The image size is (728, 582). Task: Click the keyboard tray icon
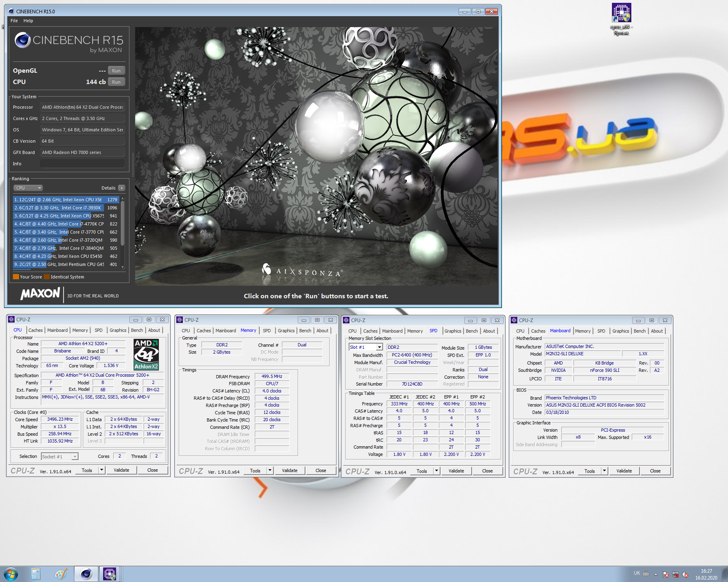coord(646,574)
